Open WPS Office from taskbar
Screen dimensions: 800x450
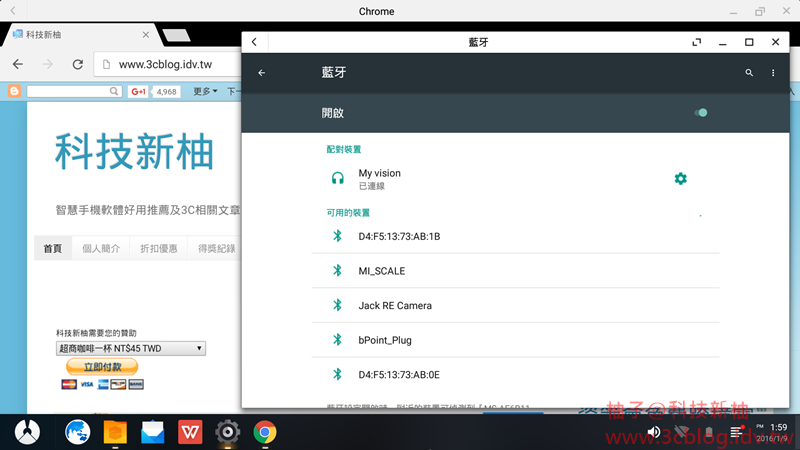pyautogui.click(x=190, y=432)
